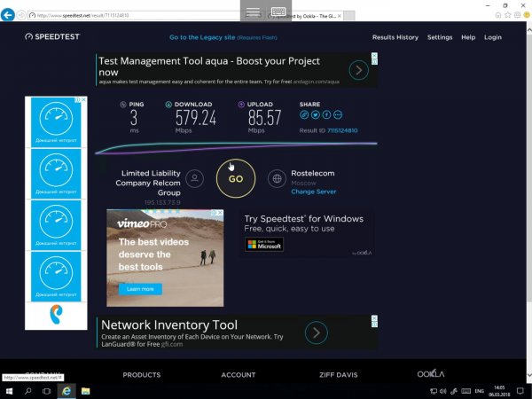Click the Change Server link

coord(314,192)
